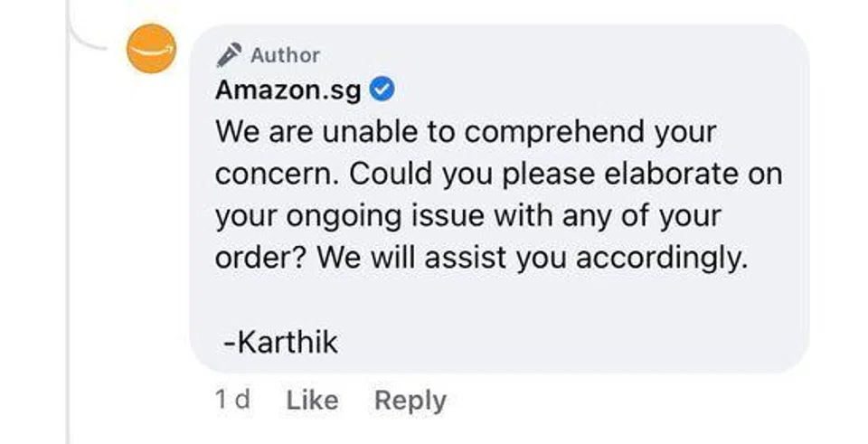This screenshot has width=868, height=444.
Task: Open the Amazon.sg page name link
Action: 288,90
